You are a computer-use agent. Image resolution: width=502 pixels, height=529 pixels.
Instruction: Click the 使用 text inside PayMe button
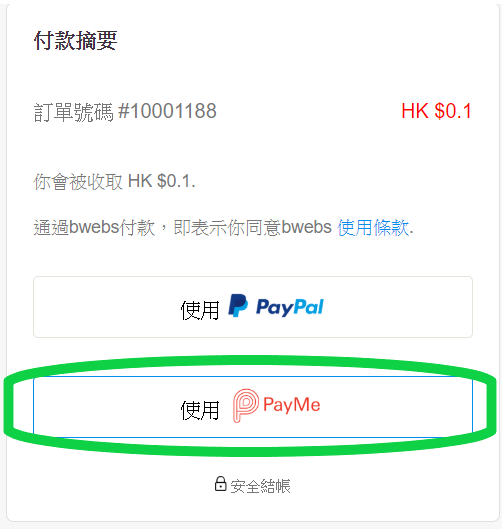pos(200,410)
